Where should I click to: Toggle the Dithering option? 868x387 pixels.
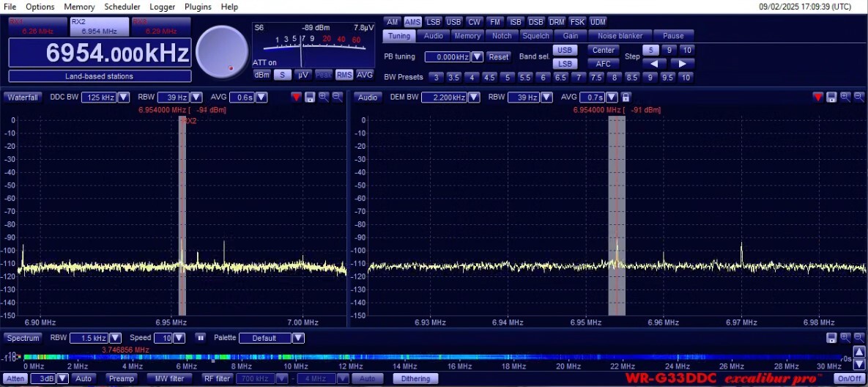coord(415,379)
